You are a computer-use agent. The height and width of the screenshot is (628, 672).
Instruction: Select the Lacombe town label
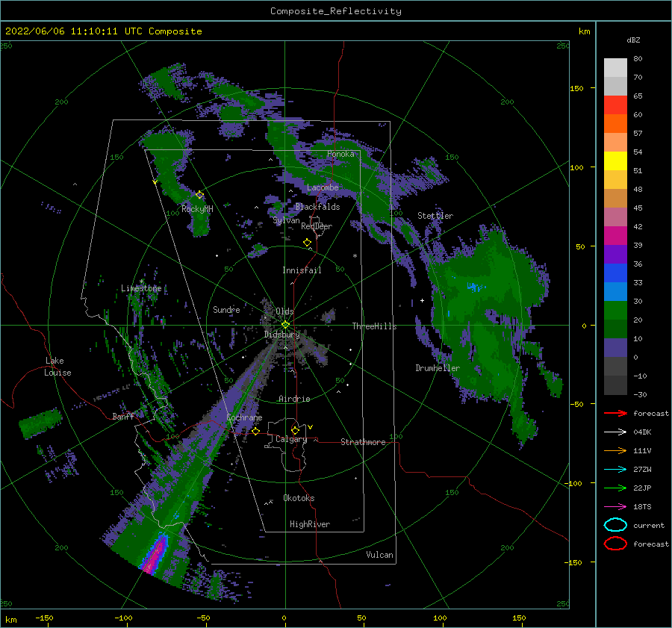323,187
